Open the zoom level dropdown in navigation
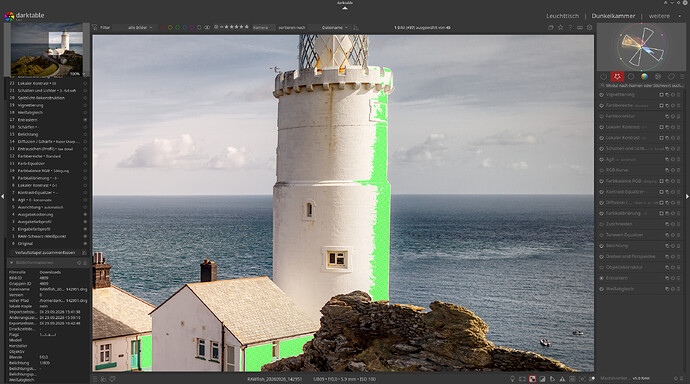Viewport: 690px width, 384px height. (x=77, y=73)
